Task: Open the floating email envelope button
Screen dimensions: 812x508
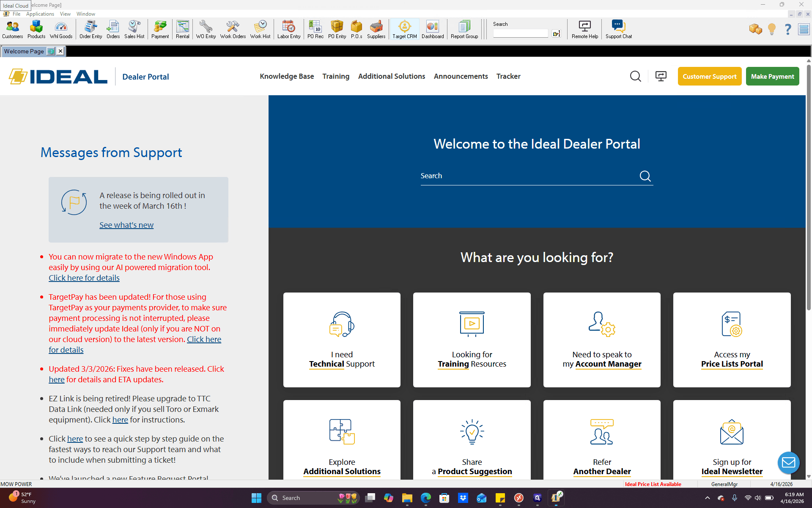Action: 788,462
